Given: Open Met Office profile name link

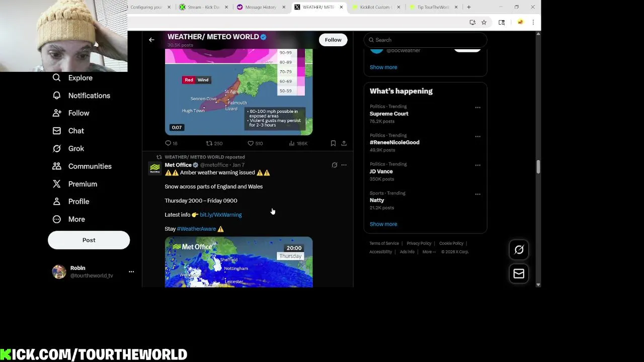Looking at the screenshot, I should click(x=178, y=165).
